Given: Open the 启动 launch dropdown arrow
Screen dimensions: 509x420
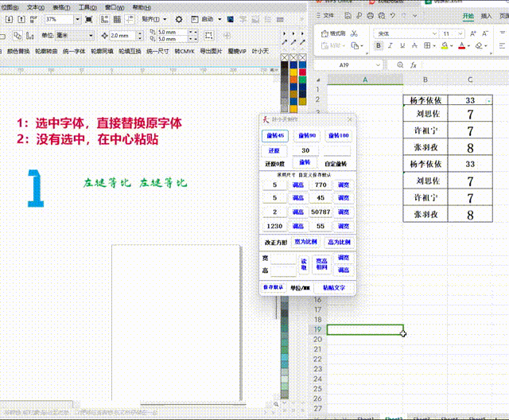Looking at the screenshot, I should pyautogui.click(x=220, y=19).
